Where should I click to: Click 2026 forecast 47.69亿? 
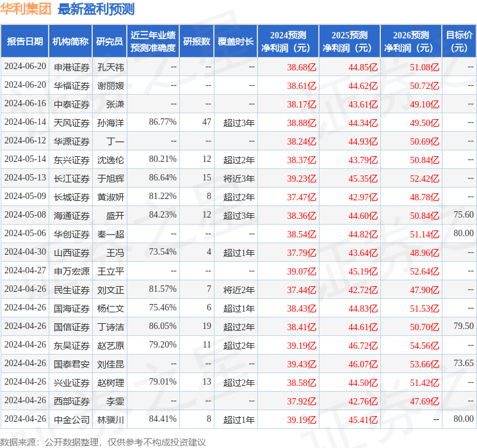point(424,401)
